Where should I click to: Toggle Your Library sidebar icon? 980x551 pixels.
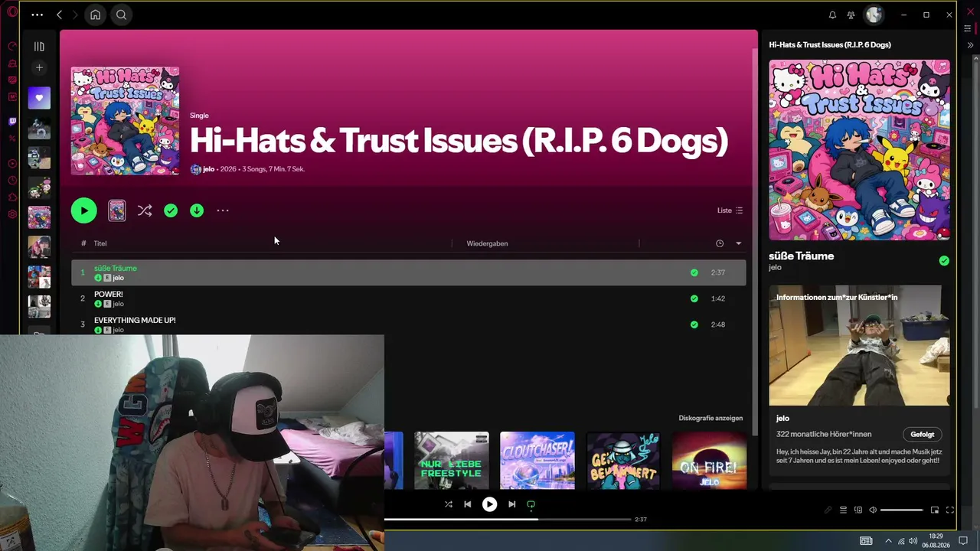click(x=39, y=47)
